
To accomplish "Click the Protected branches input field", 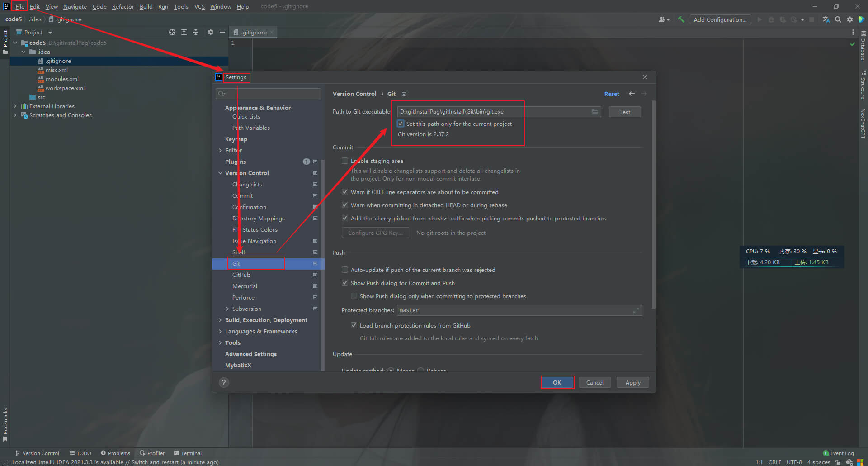I will 519,310.
